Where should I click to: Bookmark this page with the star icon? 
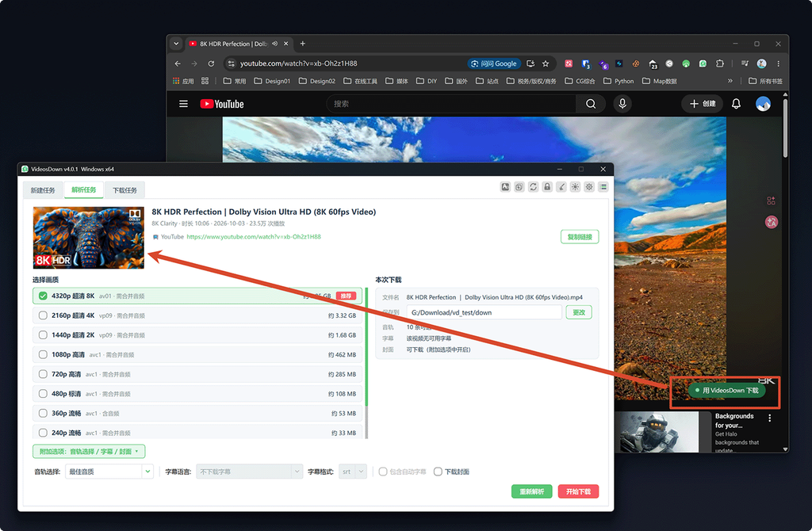click(x=546, y=63)
